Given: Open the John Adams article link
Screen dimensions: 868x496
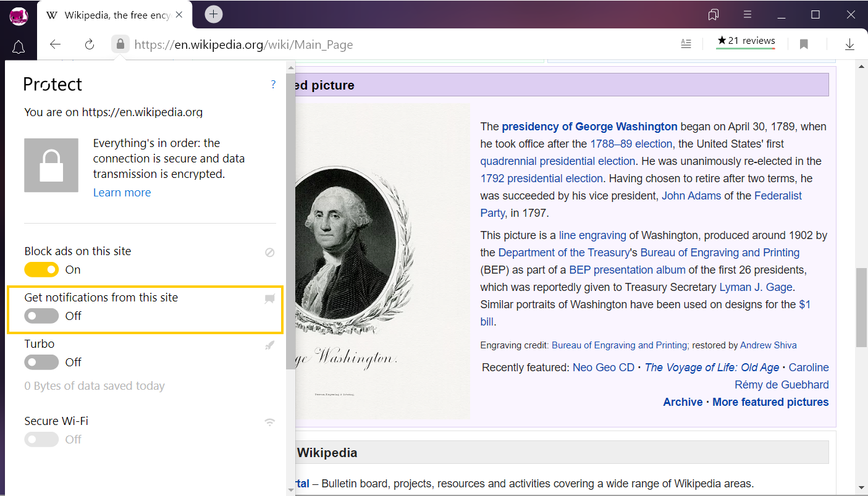Looking at the screenshot, I should [x=691, y=196].
